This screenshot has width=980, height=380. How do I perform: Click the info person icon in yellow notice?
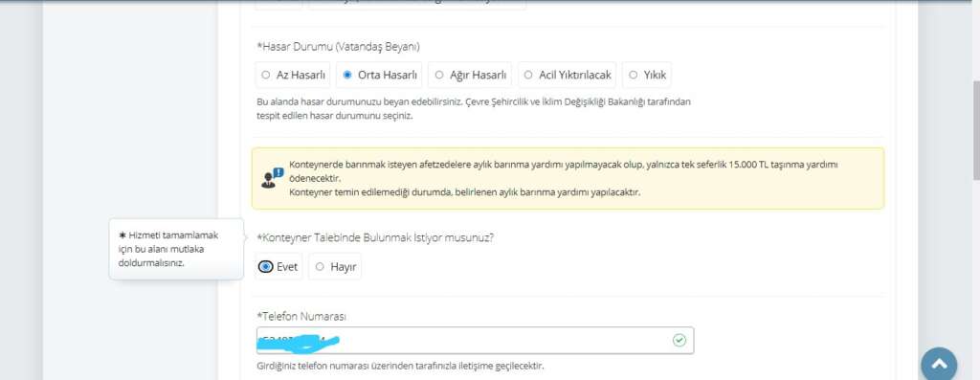tap(272, 178)
